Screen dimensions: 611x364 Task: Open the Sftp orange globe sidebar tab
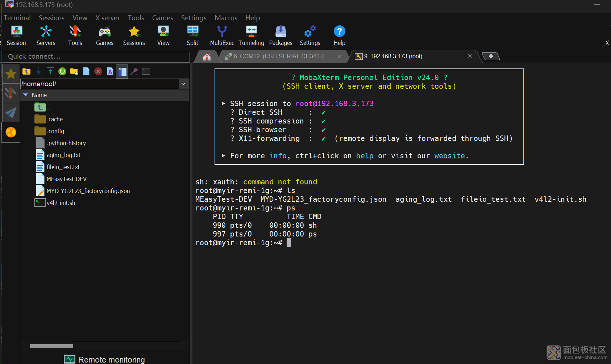[x=11, y=132]
